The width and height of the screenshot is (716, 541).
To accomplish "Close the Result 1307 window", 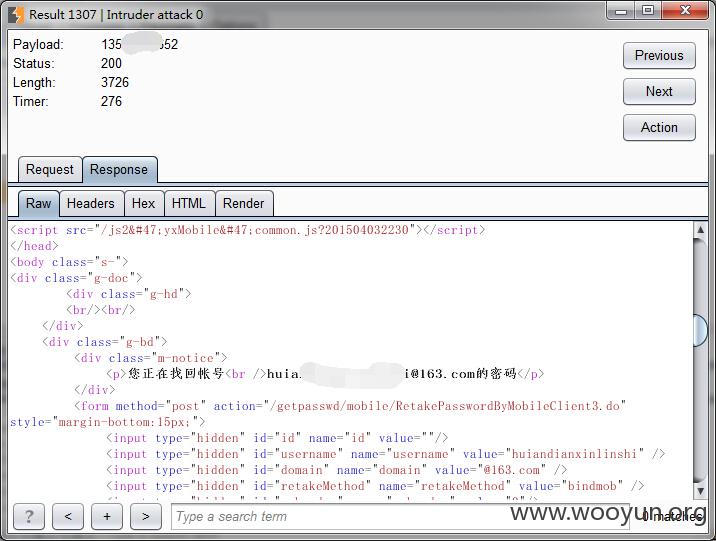I will 684,11.
